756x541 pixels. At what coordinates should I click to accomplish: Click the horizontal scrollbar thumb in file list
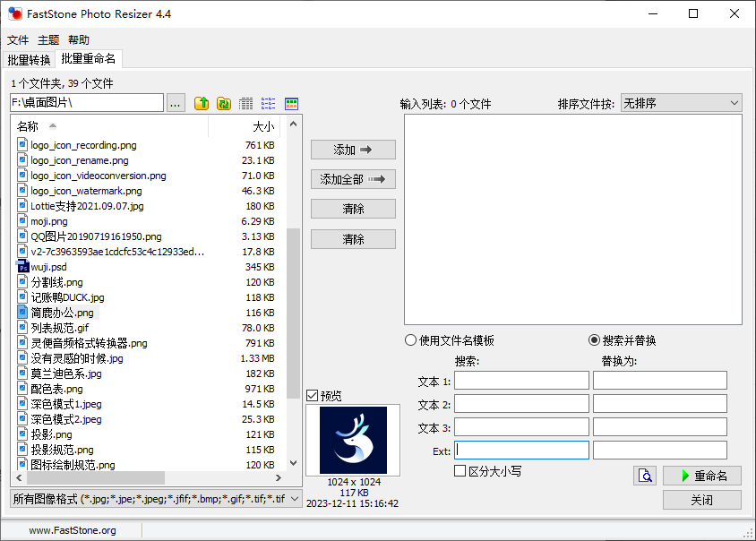96,477
